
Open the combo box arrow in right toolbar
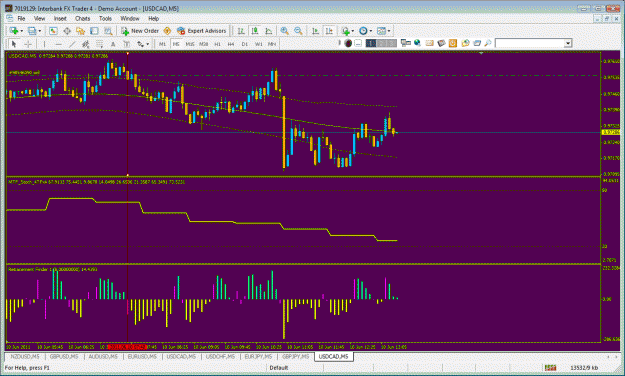pos(568,43)
